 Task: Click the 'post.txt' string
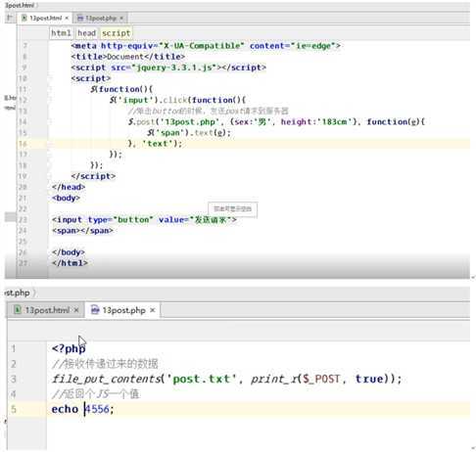[x=202, y=379]
